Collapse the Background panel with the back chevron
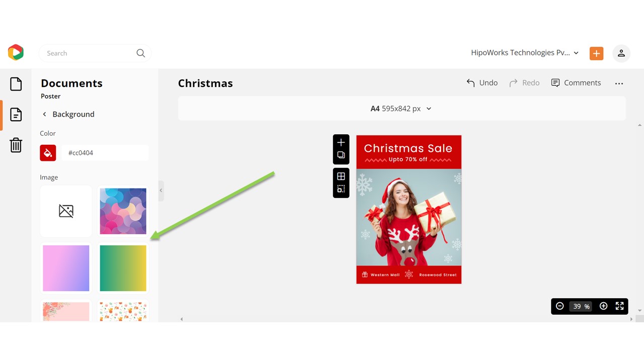The height and width of the screenshot is (362, 644). [x=44, y=114]
